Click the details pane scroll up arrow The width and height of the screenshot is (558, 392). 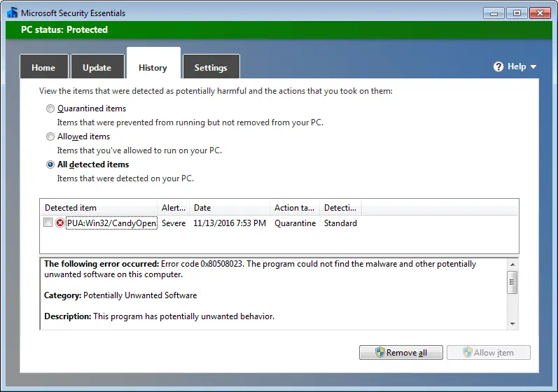tap(512, 265)
